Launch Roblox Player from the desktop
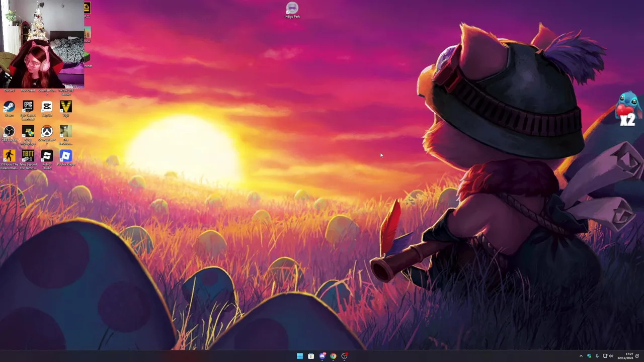Image resolution: width=644 pixels, height=362 pixels. tap(66, 158)
